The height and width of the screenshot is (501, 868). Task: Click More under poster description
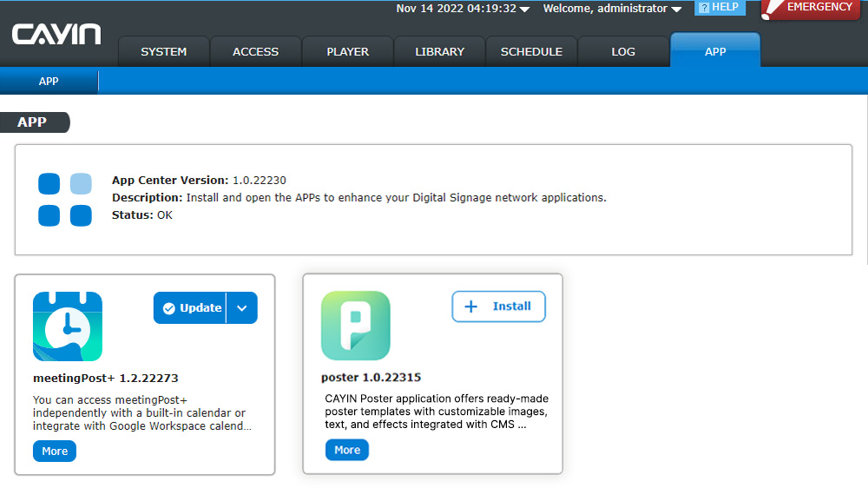pos(347,450)
